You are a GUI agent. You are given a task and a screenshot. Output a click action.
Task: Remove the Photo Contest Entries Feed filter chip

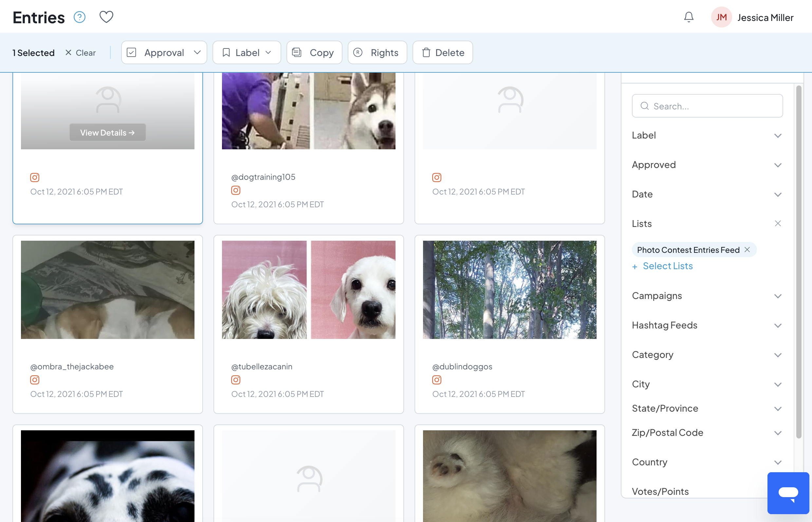[x=747, y=250]
